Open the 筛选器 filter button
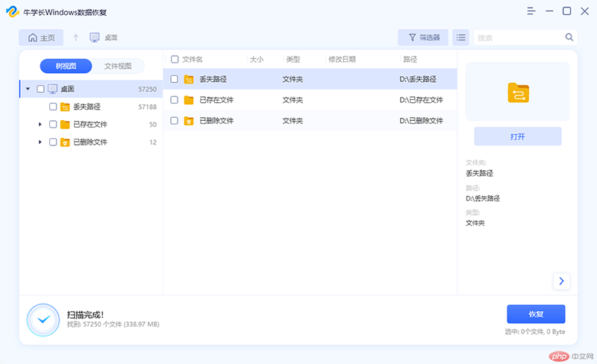 pos(422,37)
